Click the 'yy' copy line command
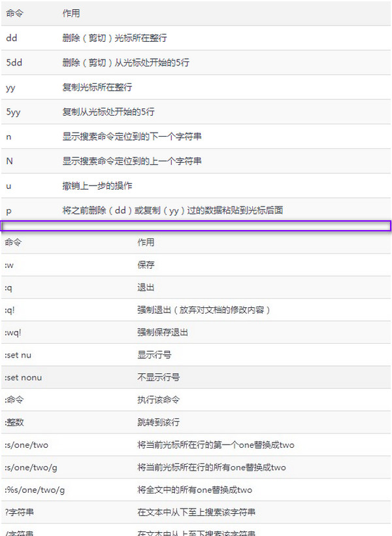Screen dimensions: 392x536 coord(11,88)
